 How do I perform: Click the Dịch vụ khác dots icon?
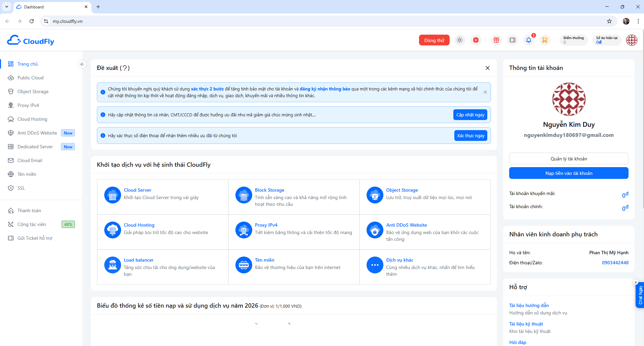point(375,265)
